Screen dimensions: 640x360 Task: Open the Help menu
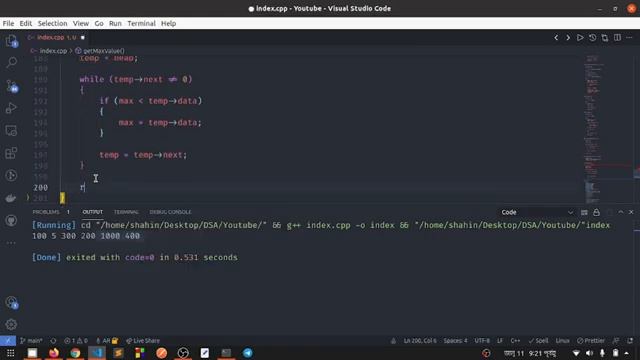pos(168,23)
